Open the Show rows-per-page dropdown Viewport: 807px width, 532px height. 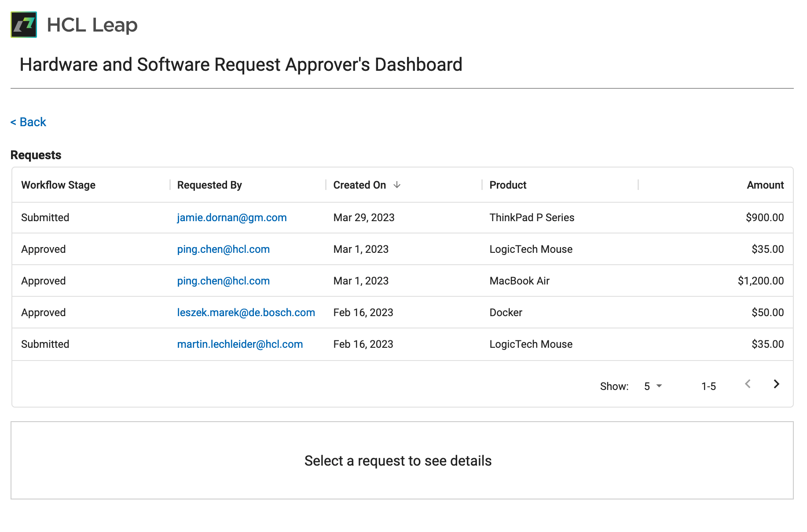point(653,386)
